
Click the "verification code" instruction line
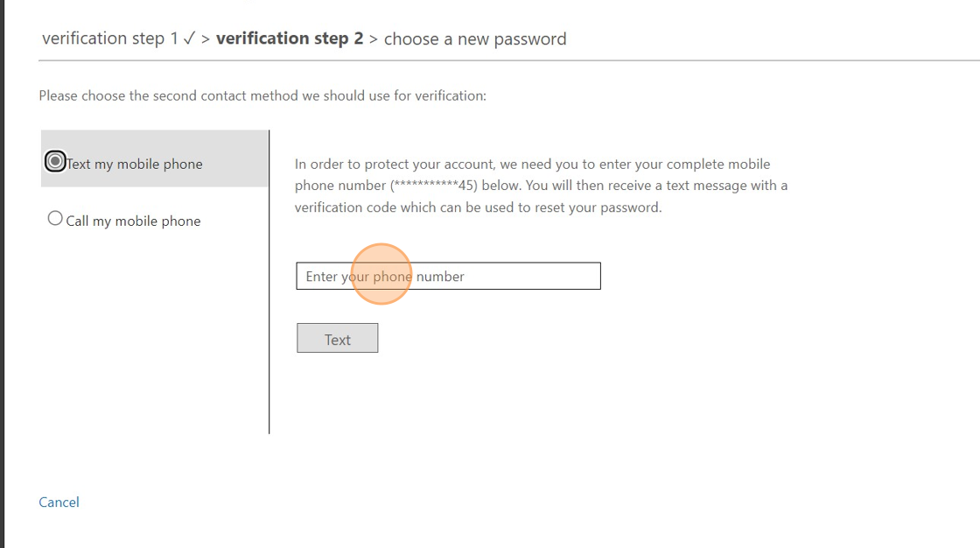tap(478, 207)
